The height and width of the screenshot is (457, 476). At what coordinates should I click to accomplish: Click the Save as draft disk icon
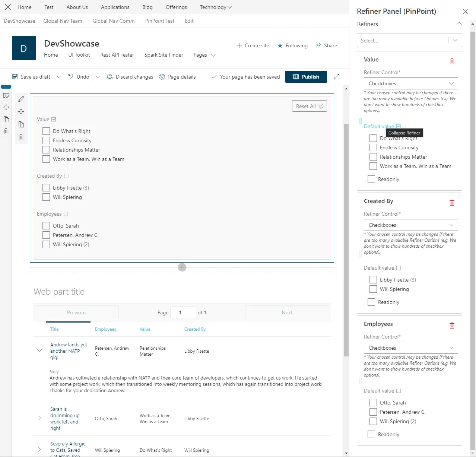pos(15,77)
